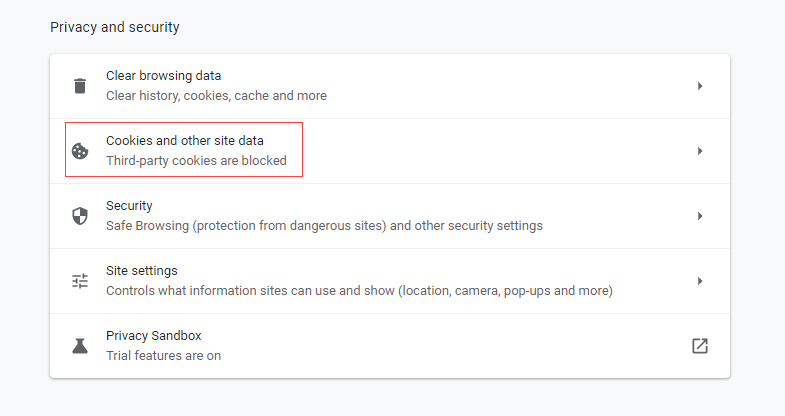The image size is (785, 416).
Task: Expand Clear browsing data arrow
Action: (700, 86)
